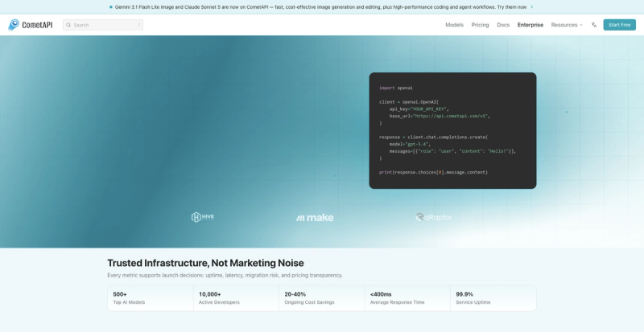Click the Start Free button
The image size is (644, 332).
coord(619,25)
